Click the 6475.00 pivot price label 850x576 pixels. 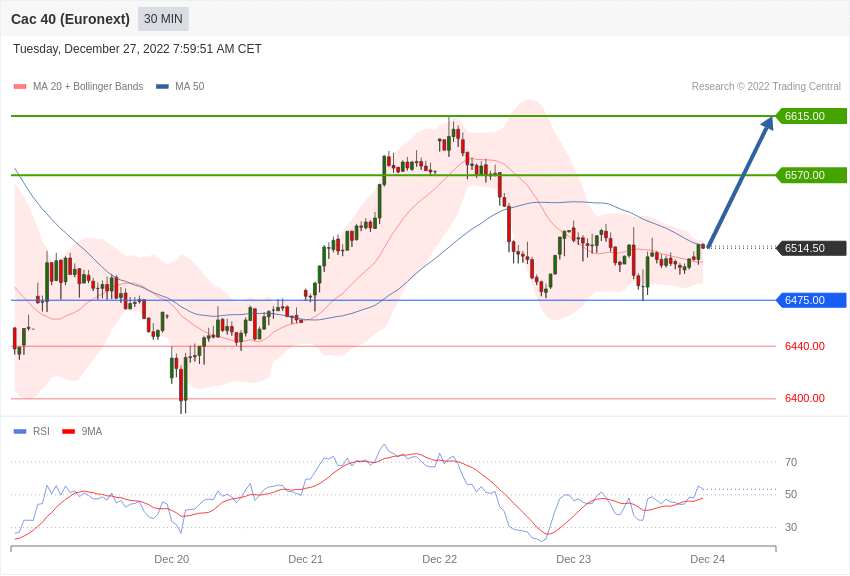tap(811, 300)
